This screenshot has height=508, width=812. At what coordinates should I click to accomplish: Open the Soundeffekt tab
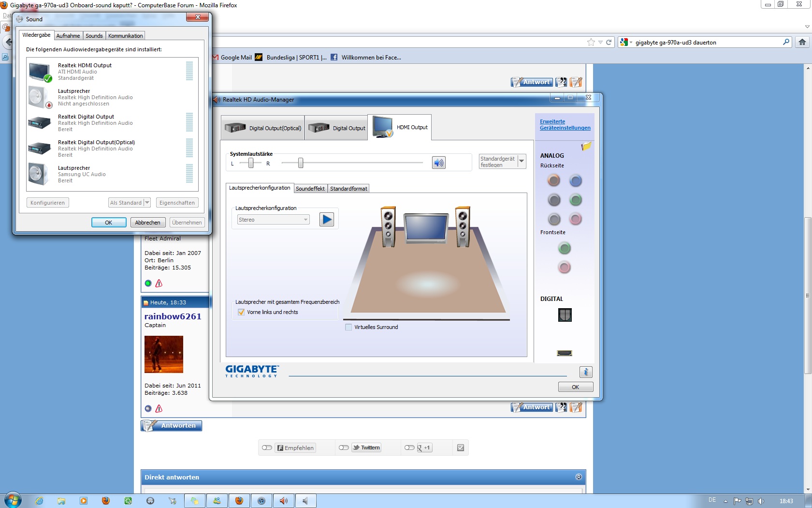310,189
